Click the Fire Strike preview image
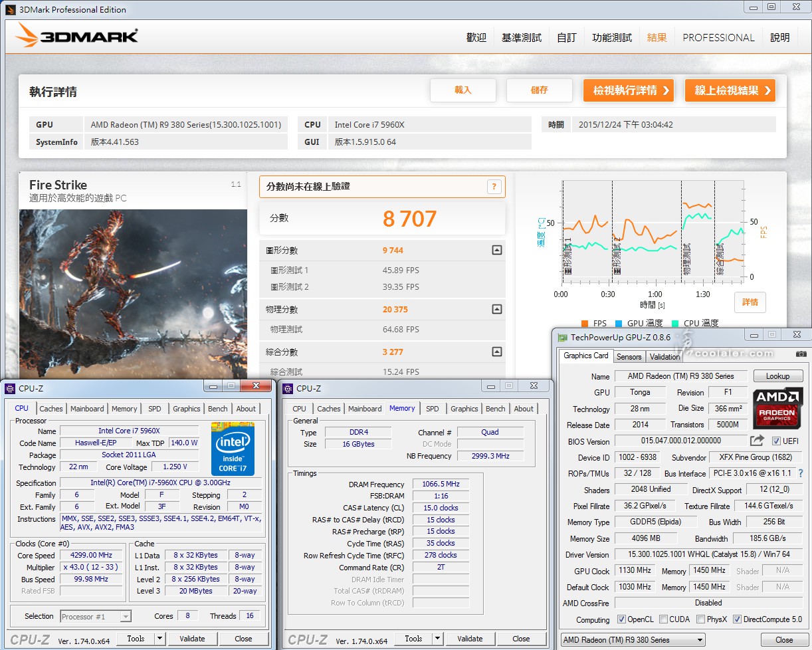 [133, 294]
